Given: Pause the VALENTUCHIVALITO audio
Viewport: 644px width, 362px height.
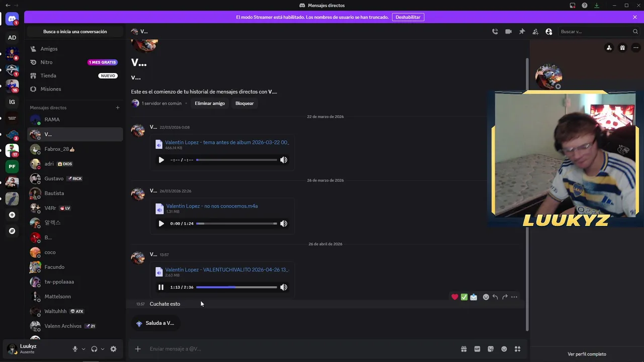Looking at the screenshot, I should pos(161,288).
